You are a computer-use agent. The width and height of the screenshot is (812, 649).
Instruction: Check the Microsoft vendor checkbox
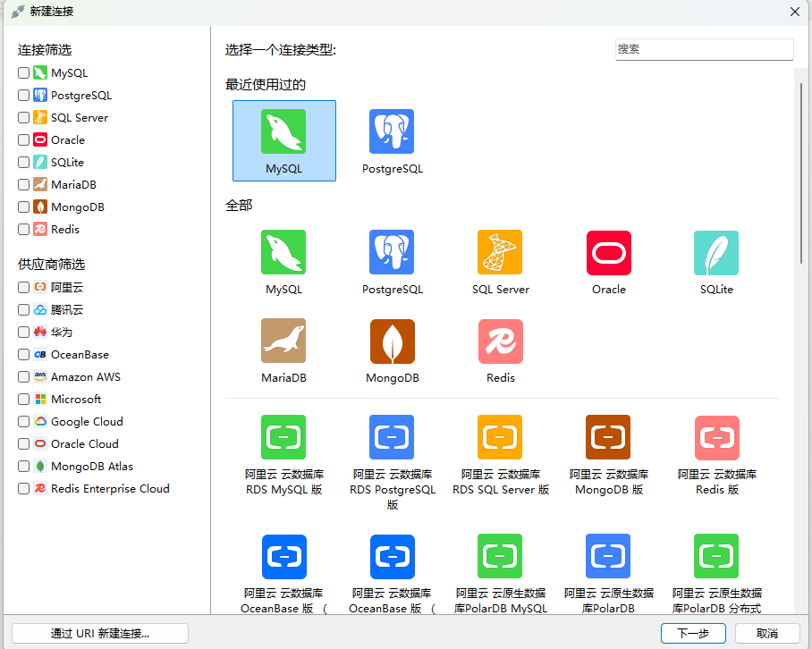[x=23, y=399]
